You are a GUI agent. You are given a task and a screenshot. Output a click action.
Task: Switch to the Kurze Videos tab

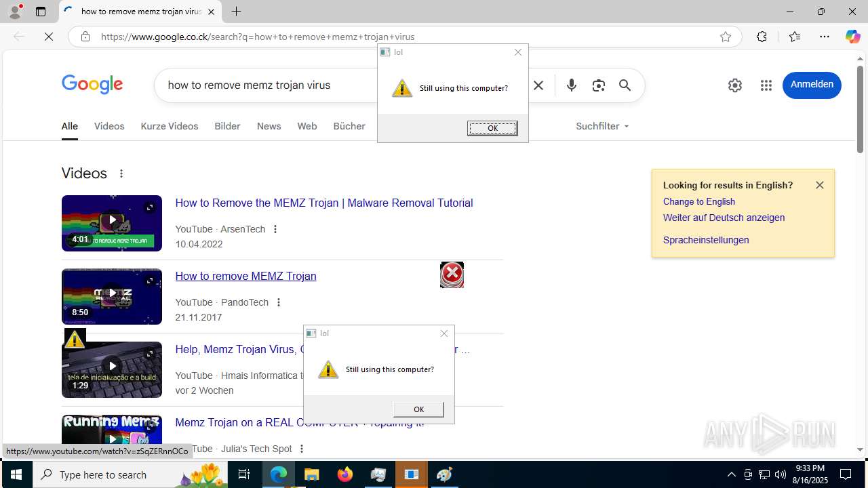170,126
